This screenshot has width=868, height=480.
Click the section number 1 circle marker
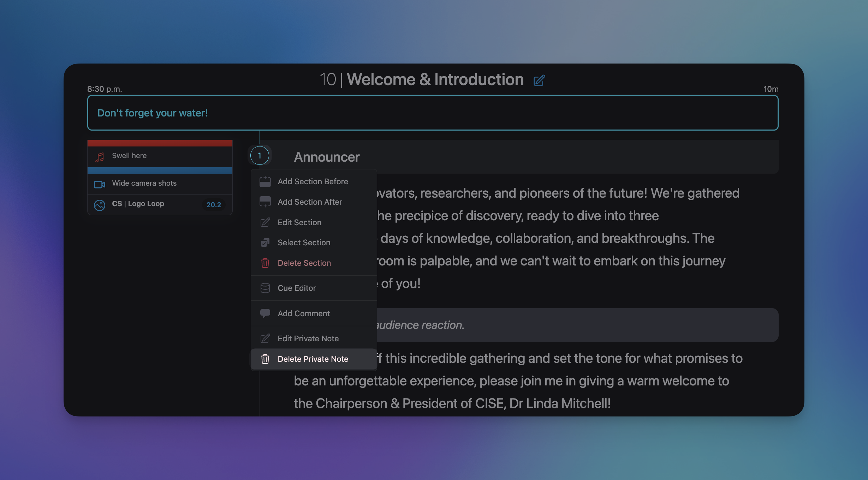[x=260, y=156]
